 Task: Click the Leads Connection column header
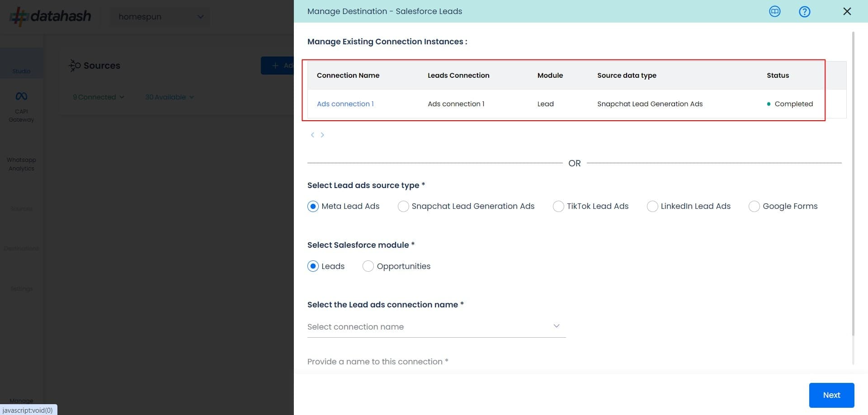pos(458,75)
